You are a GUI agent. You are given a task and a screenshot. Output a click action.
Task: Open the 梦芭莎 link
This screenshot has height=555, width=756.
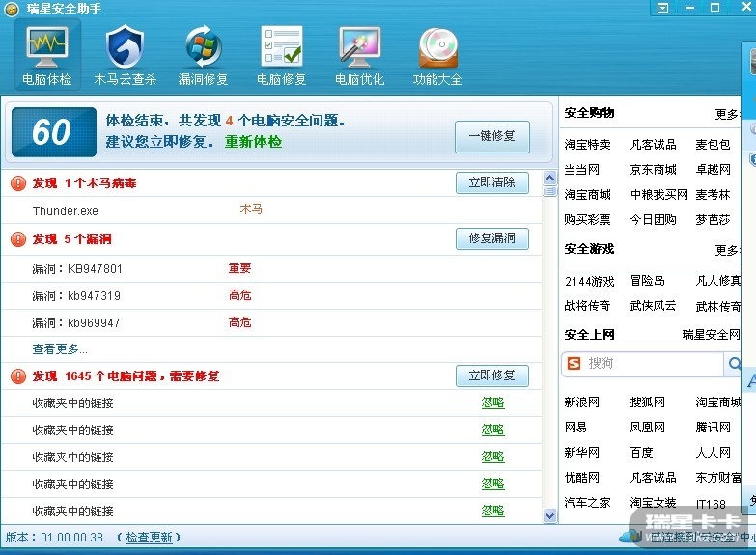pos(713,220)
